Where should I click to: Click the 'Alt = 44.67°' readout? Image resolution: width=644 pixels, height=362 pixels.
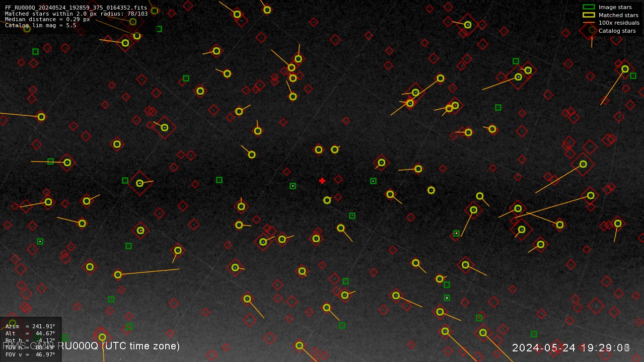pyautogui.click(x=30, y=333)
